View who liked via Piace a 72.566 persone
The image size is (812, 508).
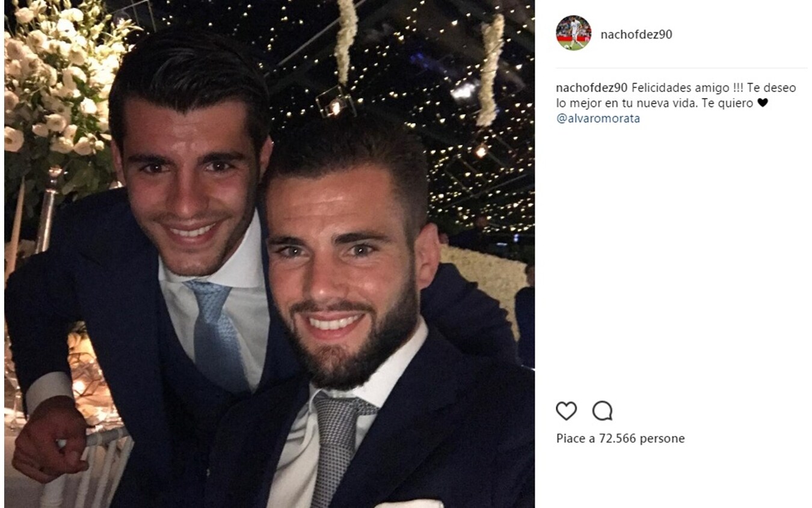pos(620,438)
